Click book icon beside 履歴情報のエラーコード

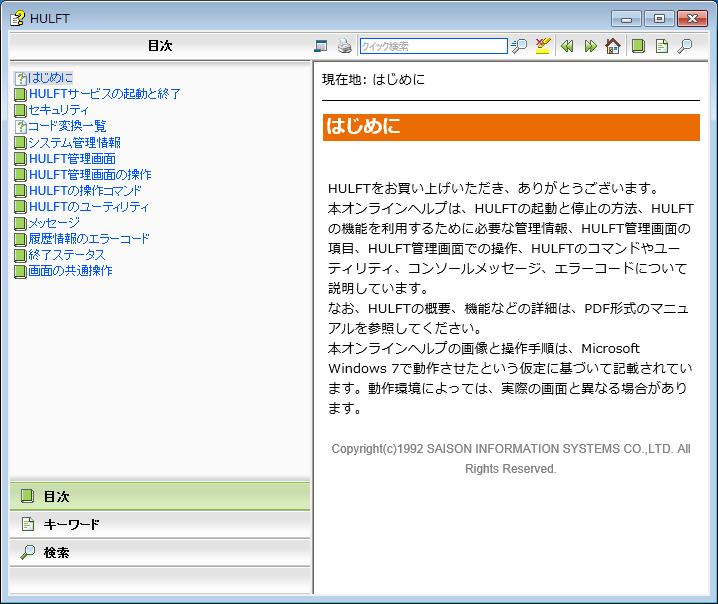[20, 239]
